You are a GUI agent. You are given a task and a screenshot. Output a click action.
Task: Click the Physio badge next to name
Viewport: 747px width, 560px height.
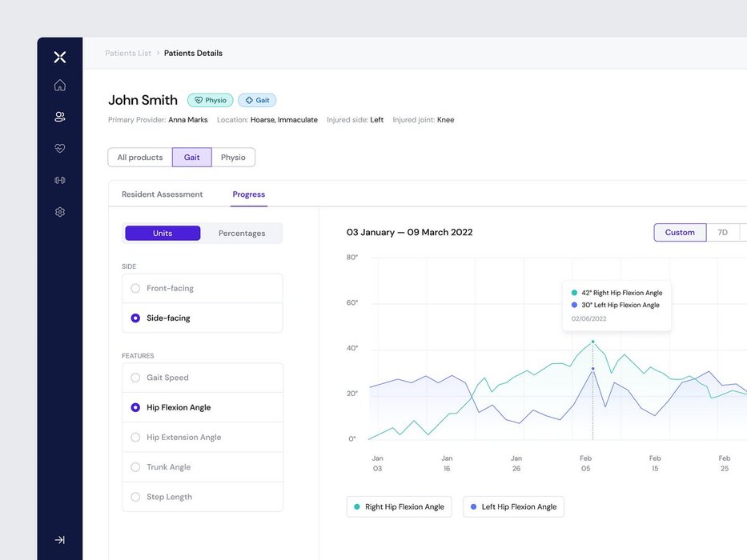(211, 100)
